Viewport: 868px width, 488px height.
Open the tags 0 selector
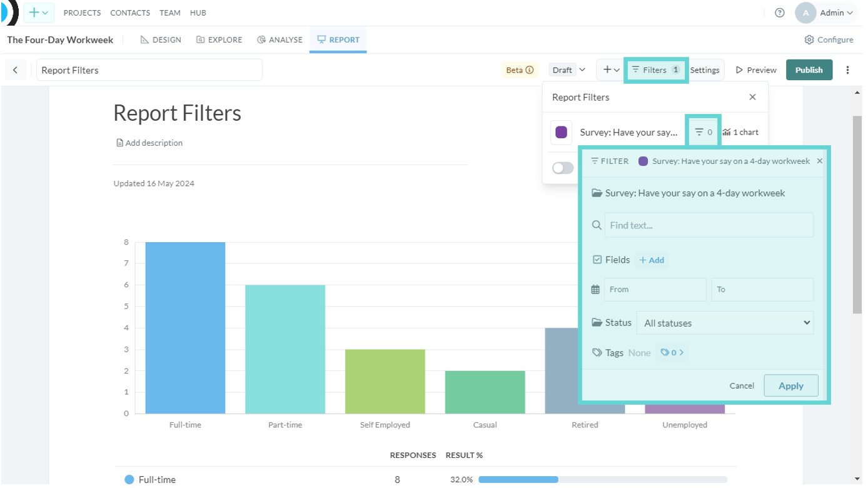coord(672,352)
